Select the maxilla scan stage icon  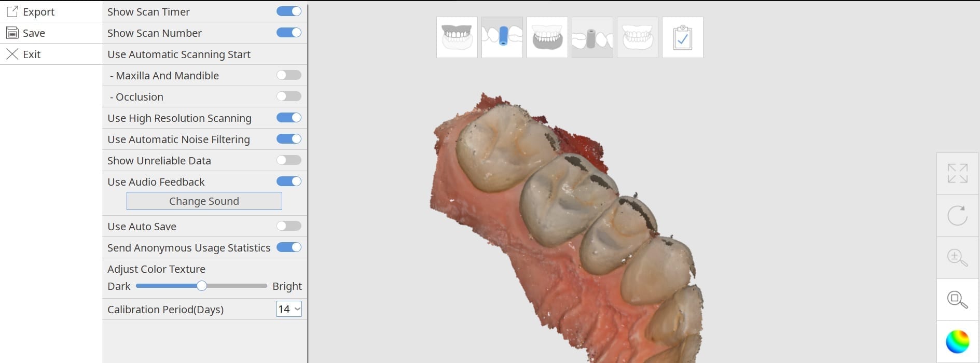tap(457, 37)
